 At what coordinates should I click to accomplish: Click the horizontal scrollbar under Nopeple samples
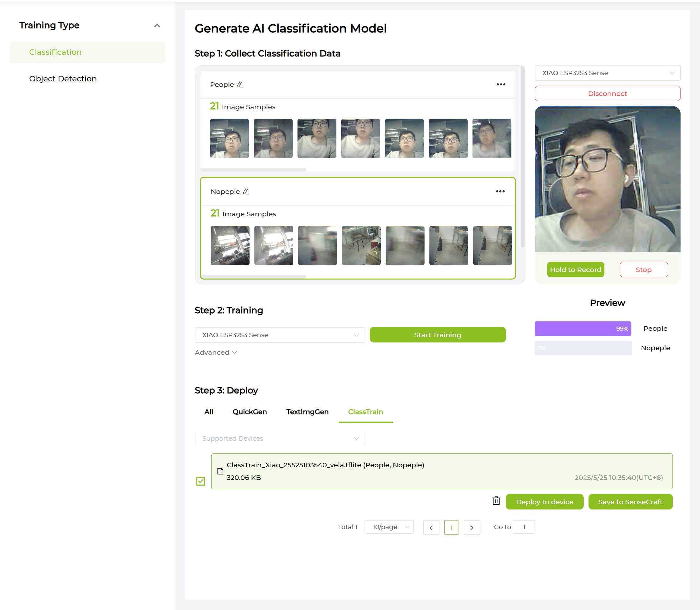click(253, 276)
